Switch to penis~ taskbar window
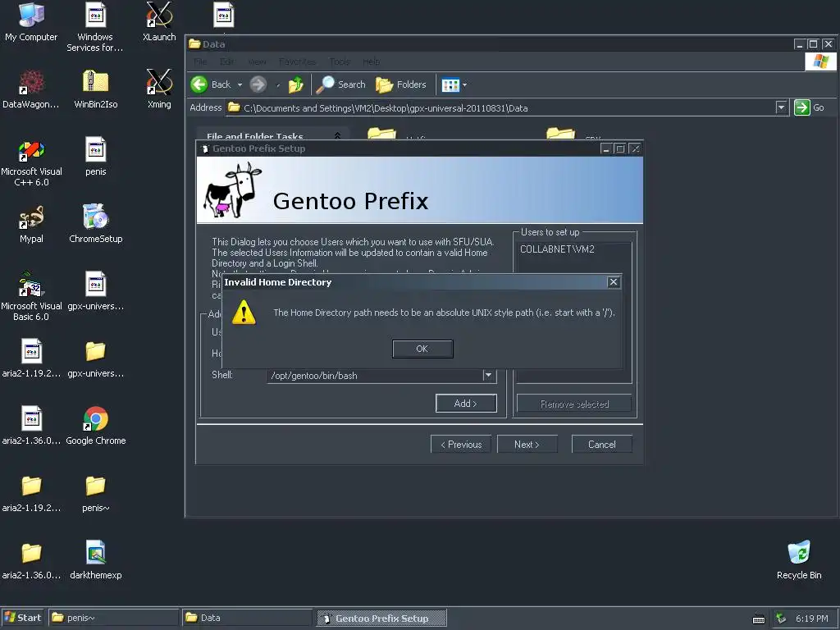840x630 pixels. (x=113, y=618)
